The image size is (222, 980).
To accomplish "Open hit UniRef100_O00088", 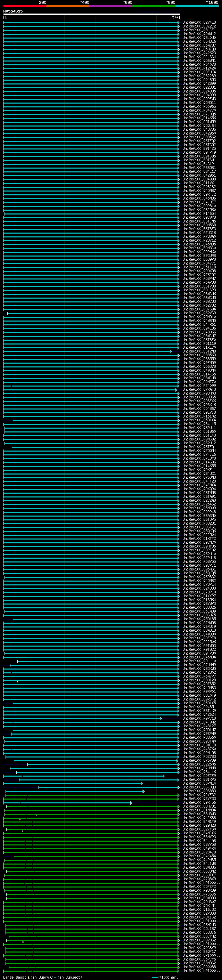I will (199, 967).
